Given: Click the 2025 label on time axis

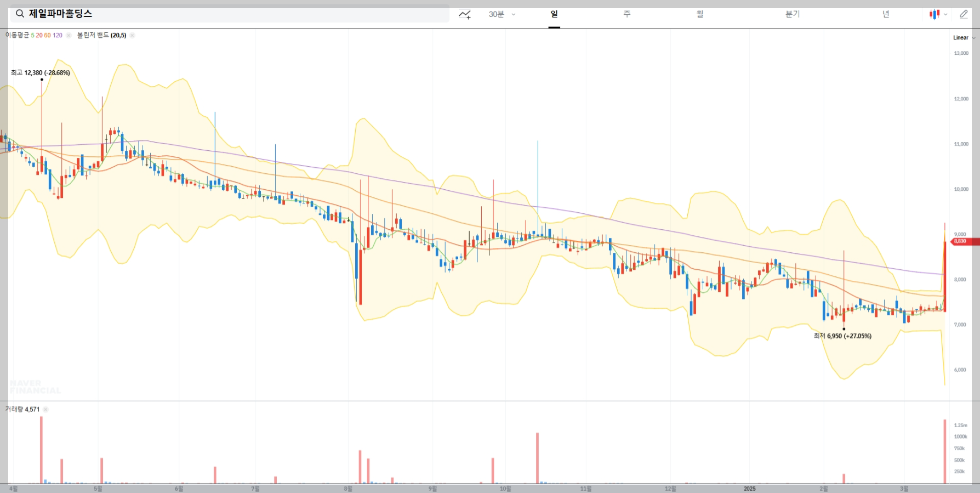Looking at the screenshot, I should 749,489.
